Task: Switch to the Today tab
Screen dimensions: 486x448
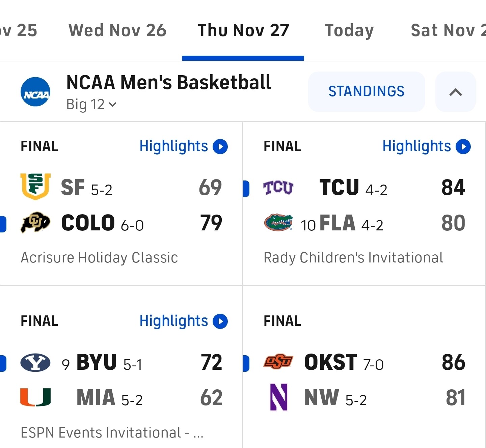Action: pos(349,30)
